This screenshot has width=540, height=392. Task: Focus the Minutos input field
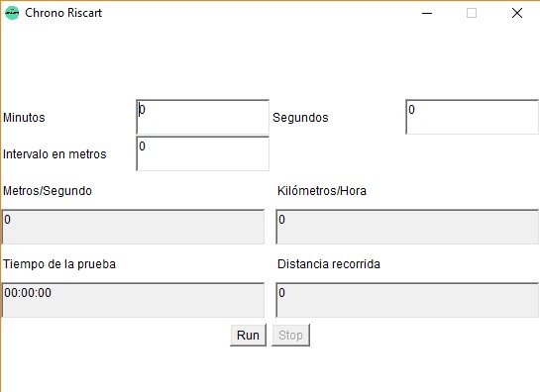pyautogui.click(x=202, y=117)
